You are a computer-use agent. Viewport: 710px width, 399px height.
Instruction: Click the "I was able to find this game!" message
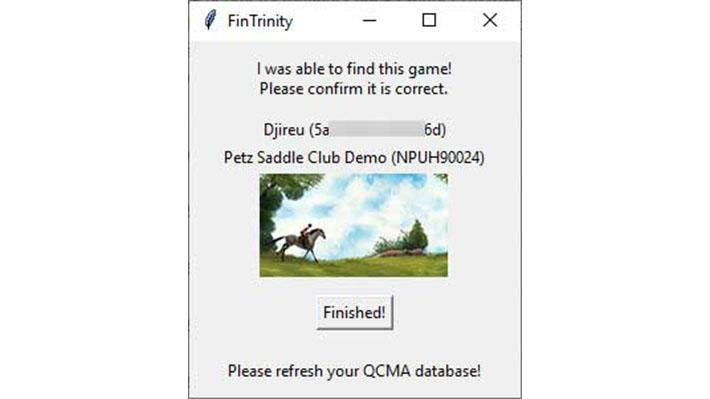coord(354,69)
